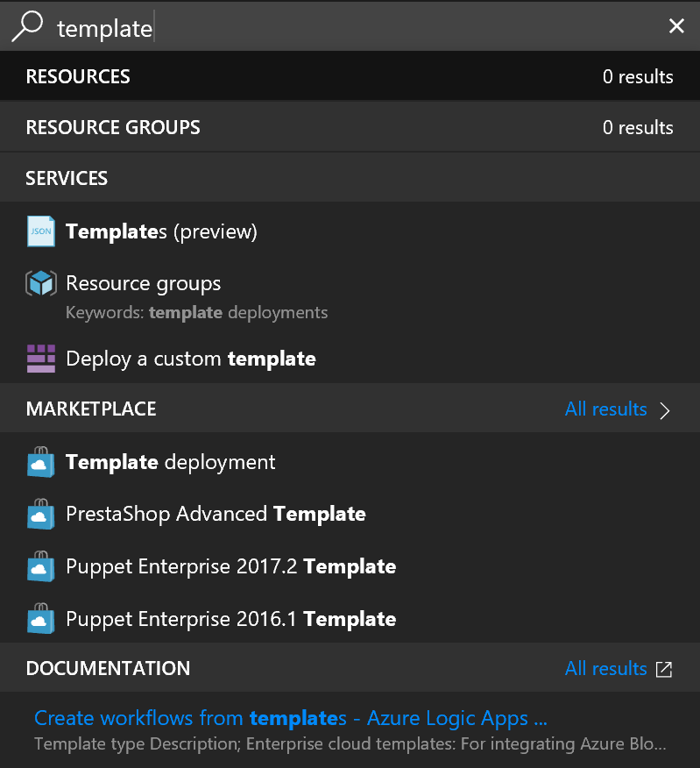The width and height of the screenshot is (700, 768).
Task: Click the PrestaShop Advanced Template store icon
Action: click(39, 515)
